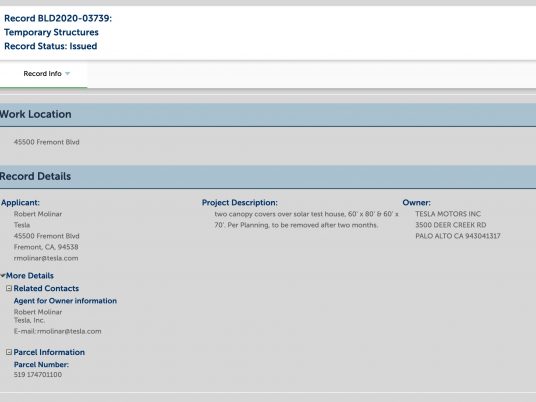Click applicant email rmolinar@tesla.com
This screenshot has height=402, width=536.
tap(46, 258)
